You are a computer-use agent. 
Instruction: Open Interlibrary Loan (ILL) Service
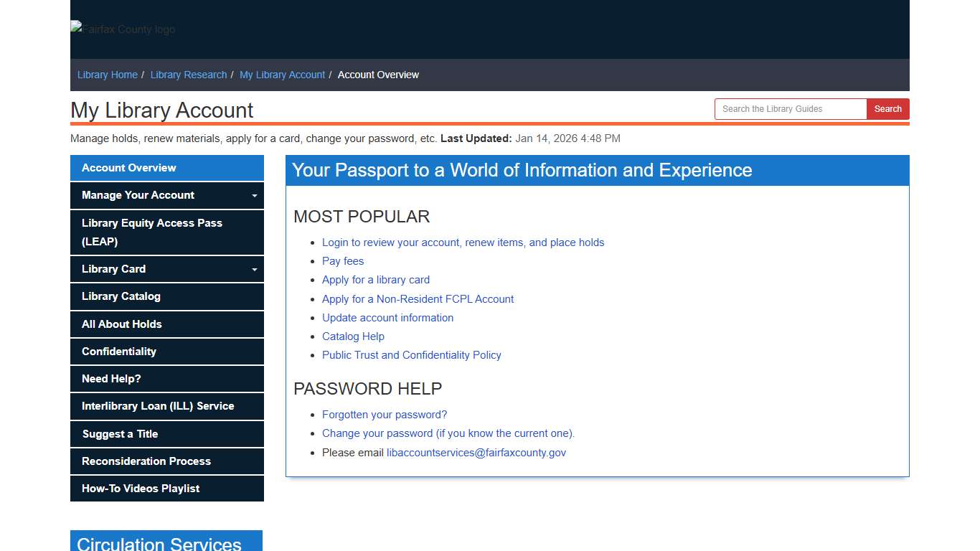click(x=158, y=406)
